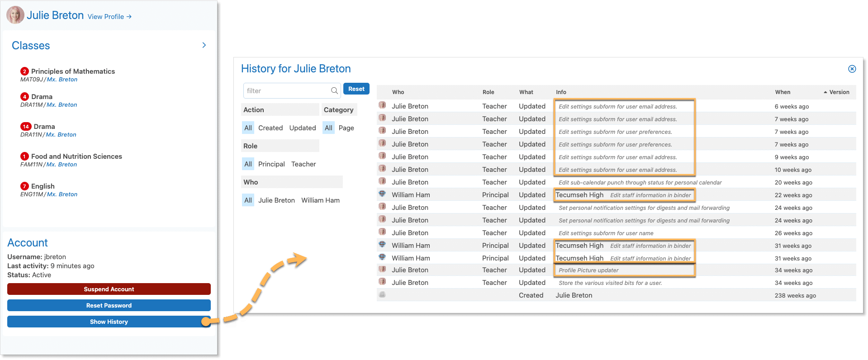Select the Page category filter
The image size is (868, 360).
pyautogui.click(x=346, y=128)
